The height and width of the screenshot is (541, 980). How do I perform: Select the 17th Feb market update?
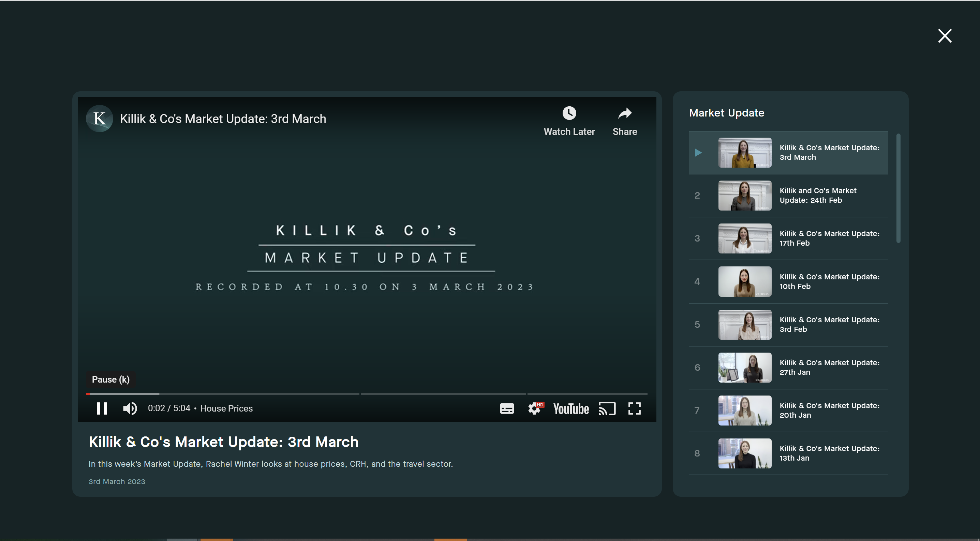829,238
